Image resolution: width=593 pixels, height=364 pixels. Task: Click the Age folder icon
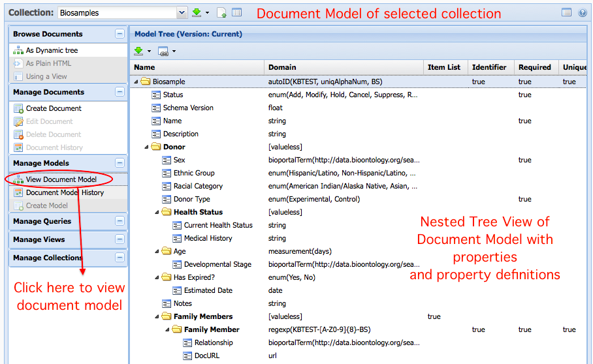coord(167,250)
